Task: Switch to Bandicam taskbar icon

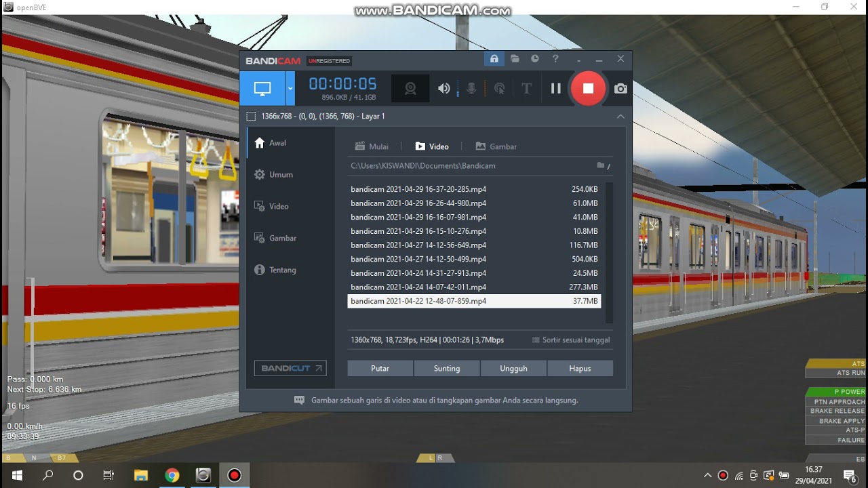Action: click(x=234, y=475)
